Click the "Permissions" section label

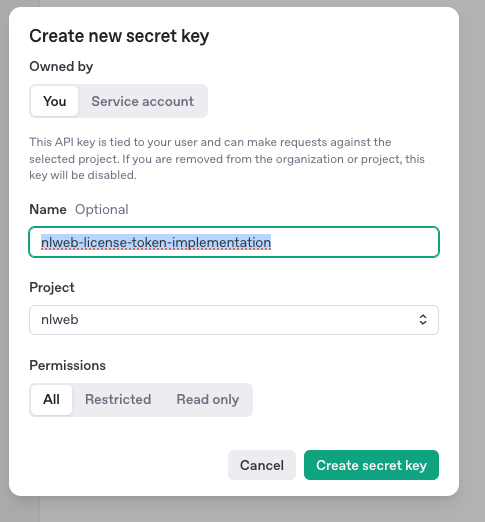pos(67,365)
